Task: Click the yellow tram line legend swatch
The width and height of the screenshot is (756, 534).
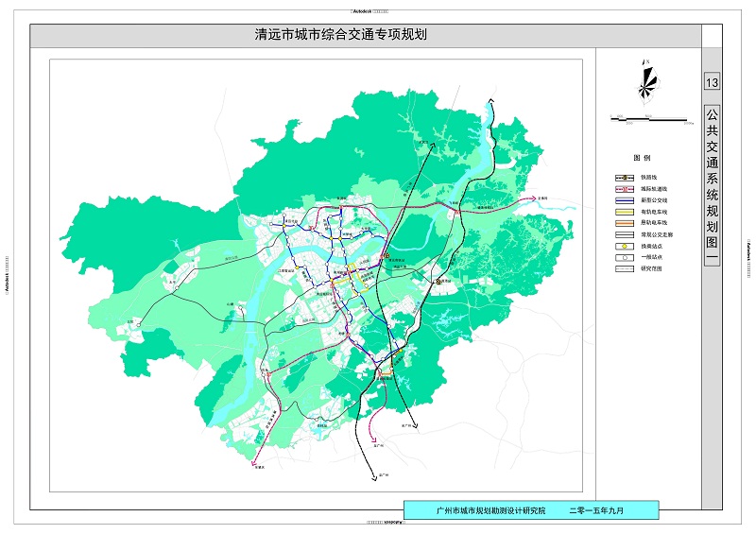Action: coord(623,212)
